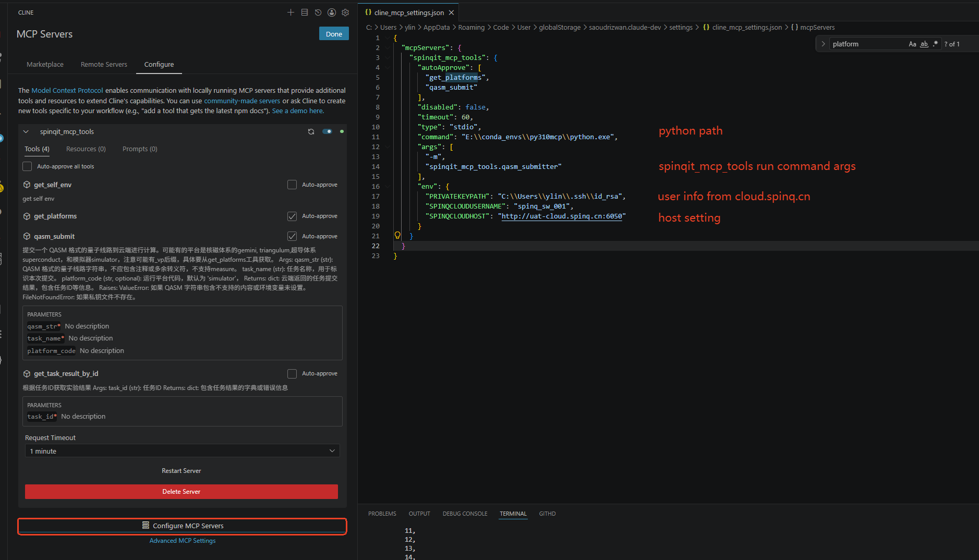Click the lightbulb code action icon
Viewport: 979px width, 560px height.
pyautogui.click(x=397, y=236)
